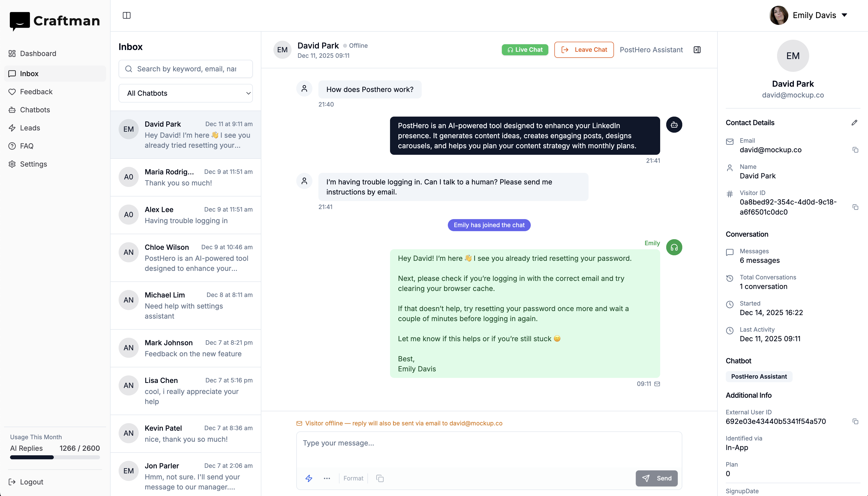Open the All Chatbots filter dropdown
Viewport: 868px width, 496px height.
(186, 93)
